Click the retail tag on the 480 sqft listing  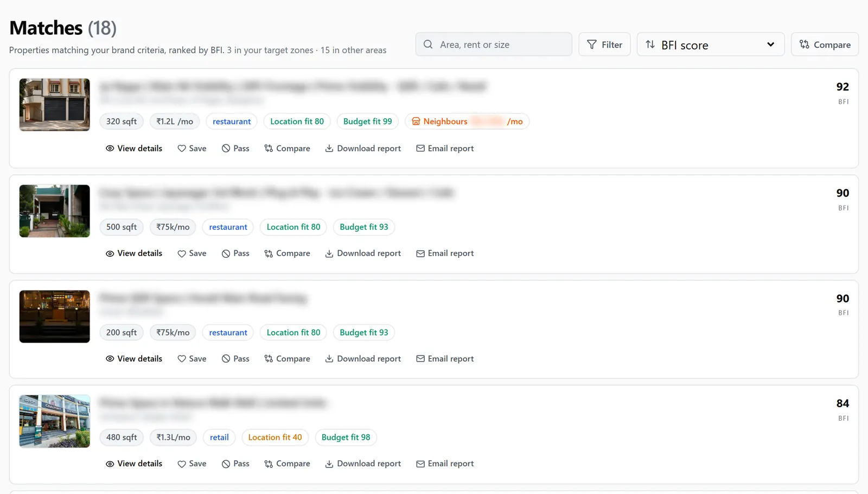point(219,438)
